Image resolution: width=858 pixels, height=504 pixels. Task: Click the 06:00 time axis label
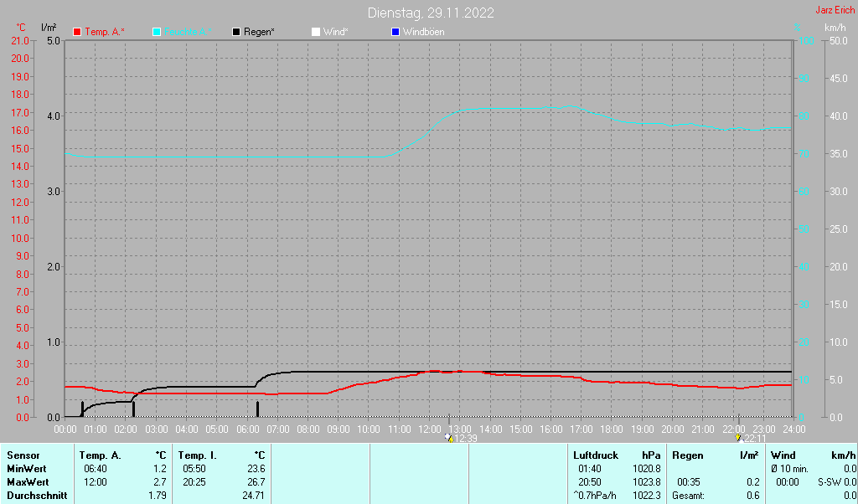(247, 429)
